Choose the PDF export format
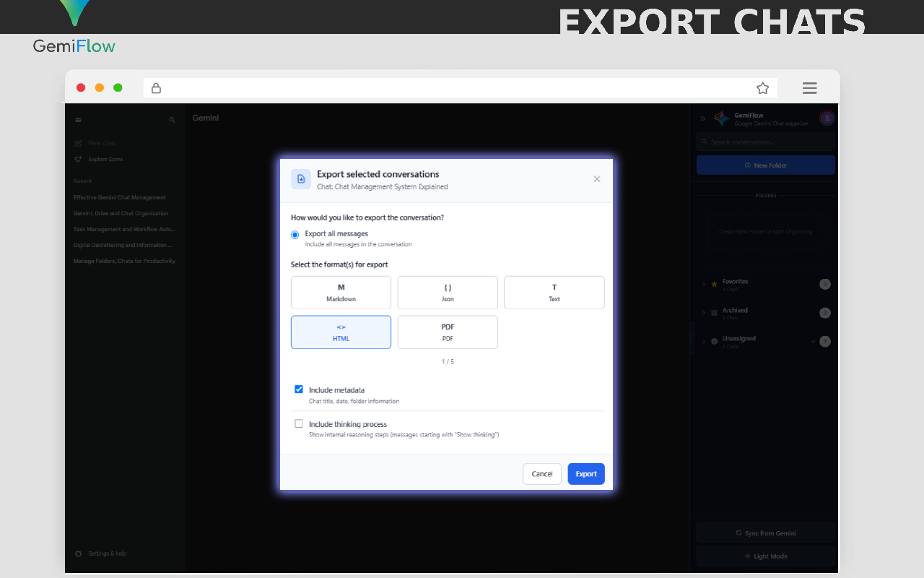The width and height of the screenshot is (924, 578). [448, 332]
